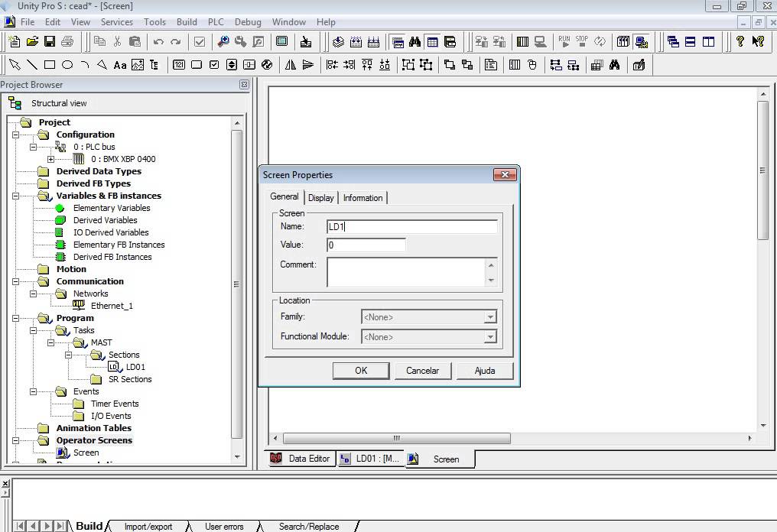This screenshot has width=777, height=532.
Task: Click the Cancelar button
Action: click(x=423, y=371)
